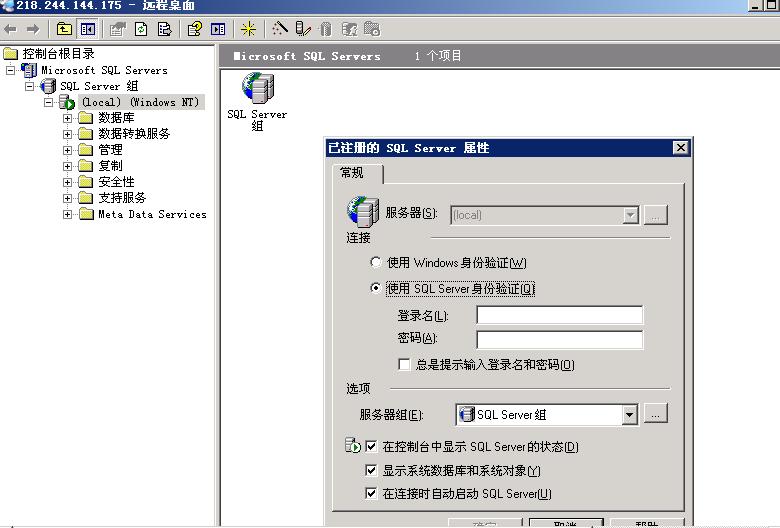This screenshot has height=528, width=780.
Task: Click into the 登录名 field
Action: (560, 315)
